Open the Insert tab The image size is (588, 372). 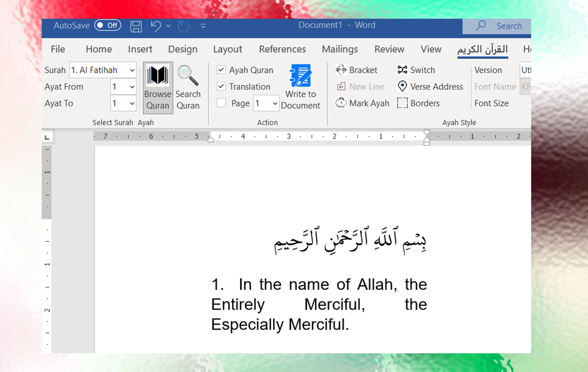tap(140, 49)
